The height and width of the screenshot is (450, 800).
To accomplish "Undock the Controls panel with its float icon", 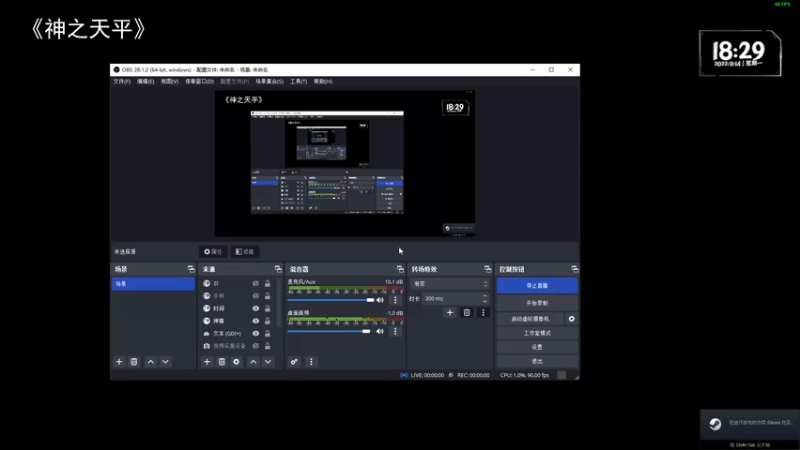I will pyautogui.click(x=574, y=269).
